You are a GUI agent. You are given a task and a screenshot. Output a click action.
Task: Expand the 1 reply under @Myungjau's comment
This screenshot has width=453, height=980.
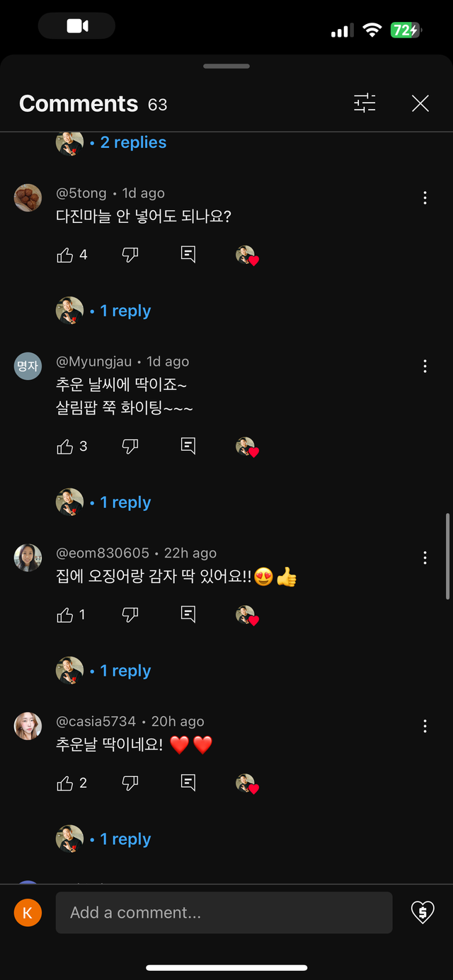[125, 502]
